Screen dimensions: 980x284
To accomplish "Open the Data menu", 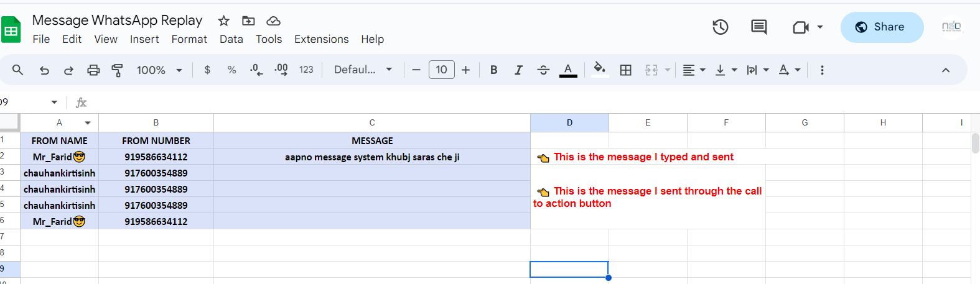I will point(231,39).
